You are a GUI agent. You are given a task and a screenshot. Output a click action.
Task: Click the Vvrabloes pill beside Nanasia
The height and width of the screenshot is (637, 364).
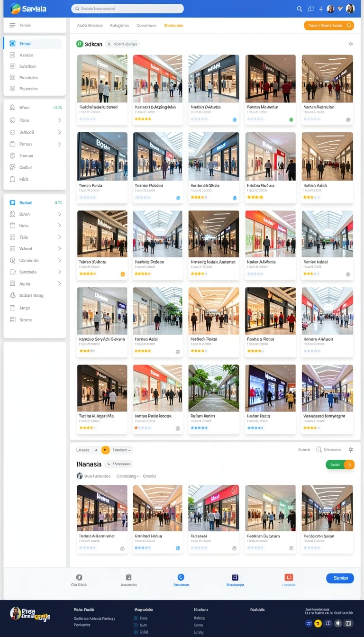click(118, 464)
